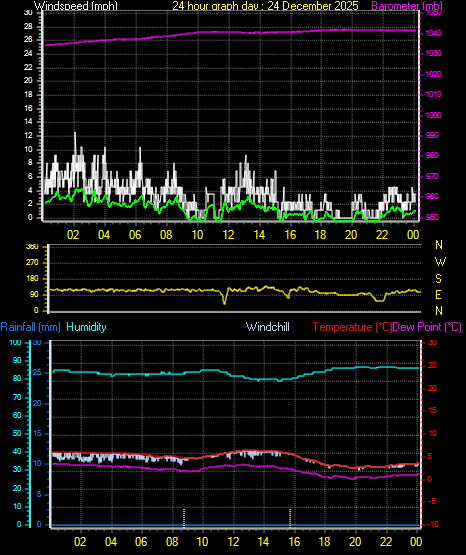Click the 1040 value on barometer axis
466x555 pixels.
pos(433,33)
